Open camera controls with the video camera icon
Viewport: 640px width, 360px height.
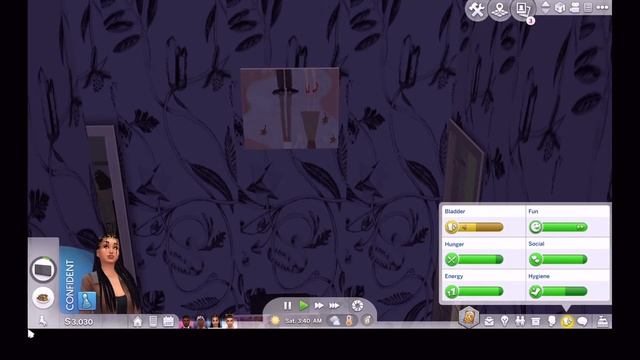(574, 7)
